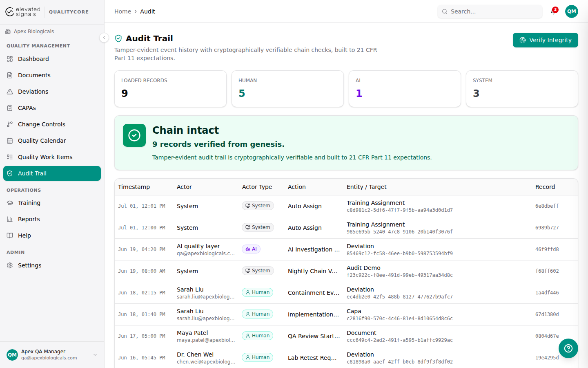Viewport: 588px width, 368px height.
Task: Click Dr. Chen Wei actor name
Action: coord(195,355)
